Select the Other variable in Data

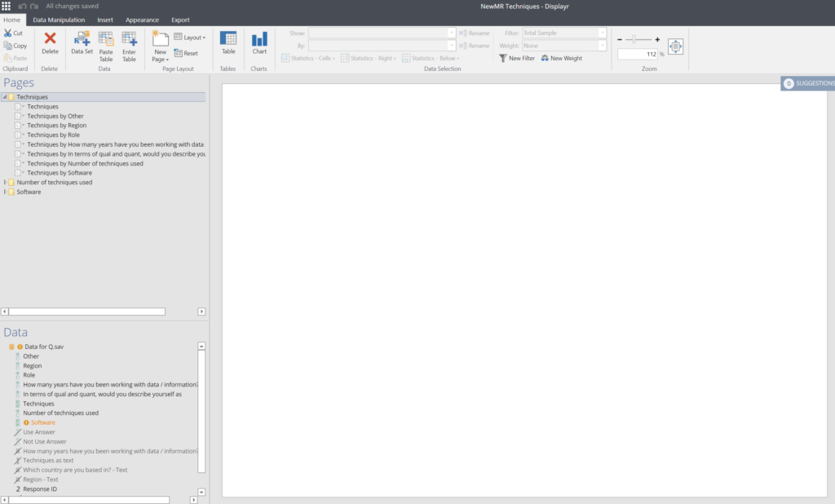pyautogui.click(x=31, y=356)
